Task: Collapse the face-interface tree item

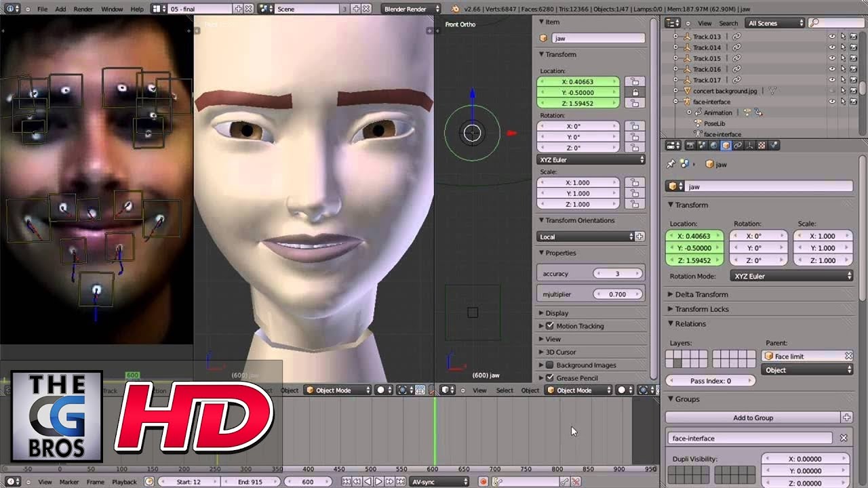Action: [x=676, y=102]
